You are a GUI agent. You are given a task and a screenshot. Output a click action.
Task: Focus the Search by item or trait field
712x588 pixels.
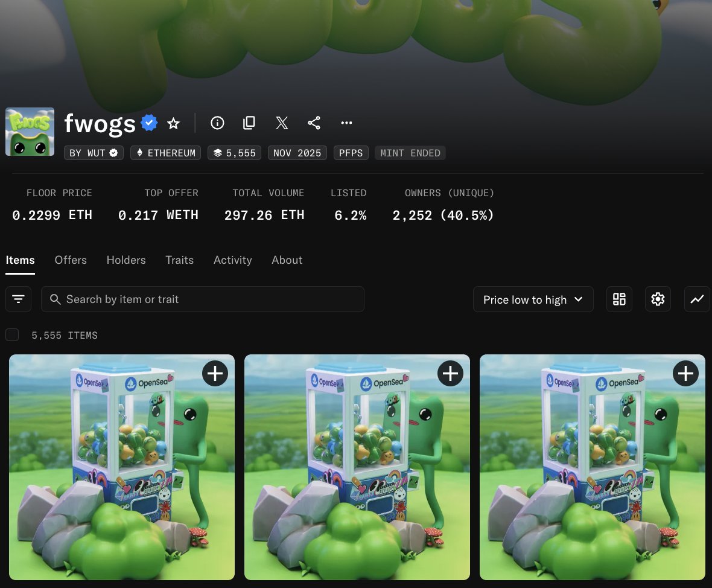(x=203, y=299)
